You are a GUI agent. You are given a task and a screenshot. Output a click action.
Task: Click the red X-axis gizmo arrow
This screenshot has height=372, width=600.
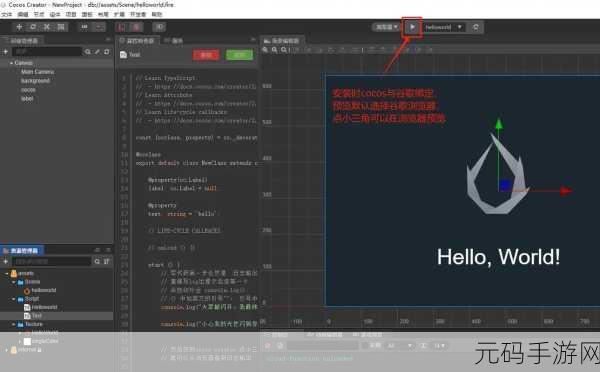coord(566,191)
